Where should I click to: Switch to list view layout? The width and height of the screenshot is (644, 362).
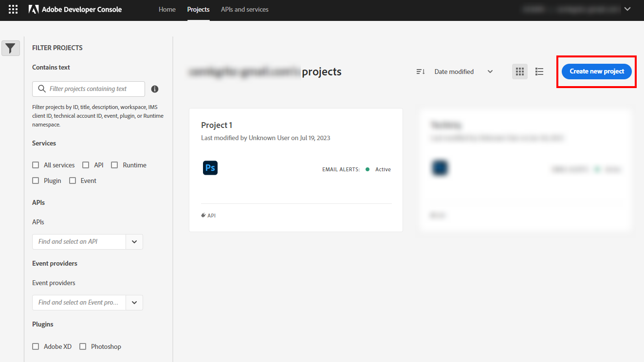pos(539,72)
